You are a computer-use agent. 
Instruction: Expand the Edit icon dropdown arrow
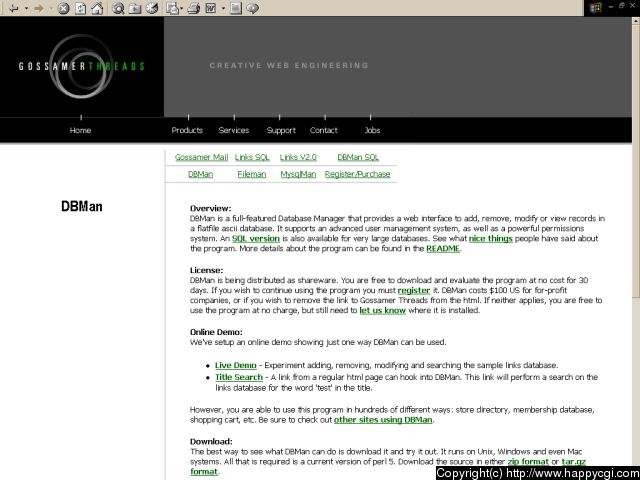point(223,8)
